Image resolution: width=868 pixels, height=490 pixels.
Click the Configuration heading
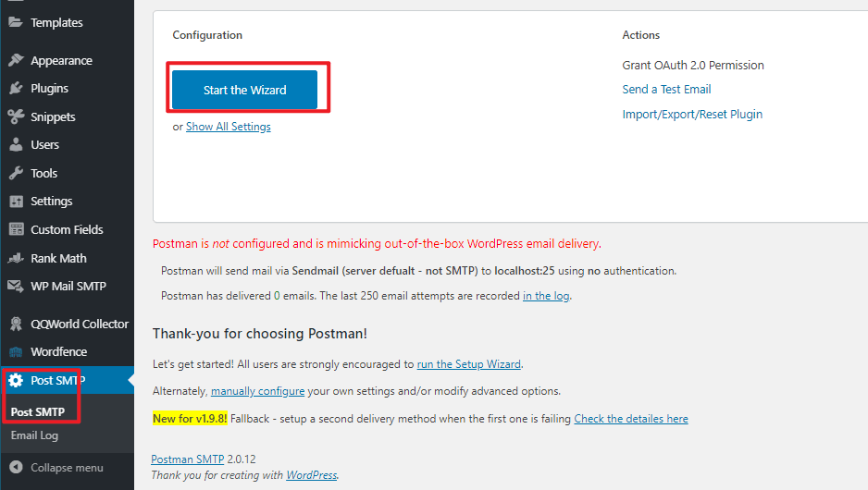[x=207, y=35]
